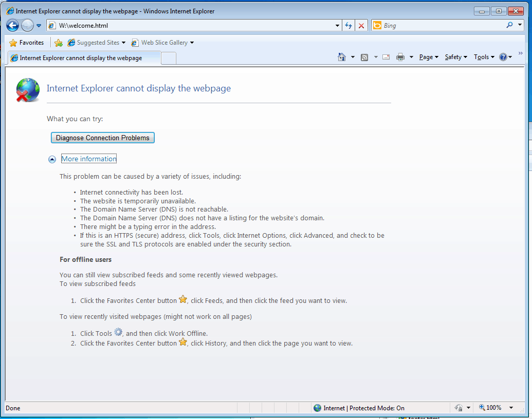Screen dimensions: 532x419
Task: Open a new blank tab
Action: coord(169,59)
